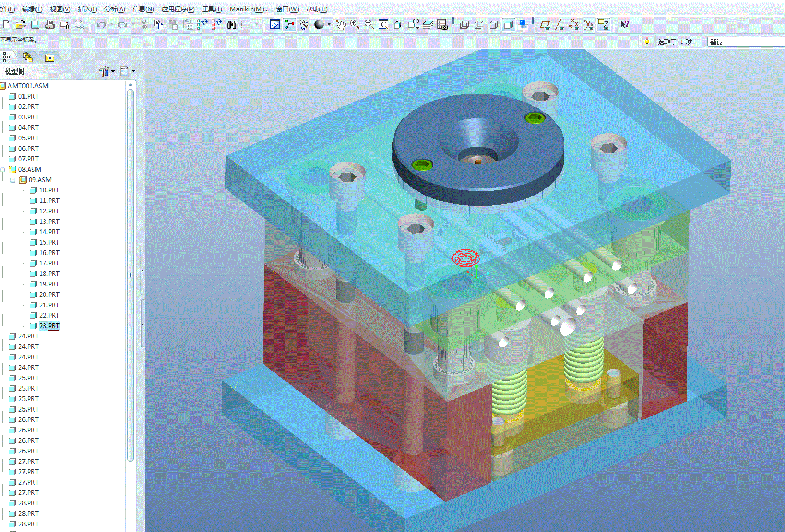
Task: Collapse the 08.ASM tree node
Action: coord(3,170)
